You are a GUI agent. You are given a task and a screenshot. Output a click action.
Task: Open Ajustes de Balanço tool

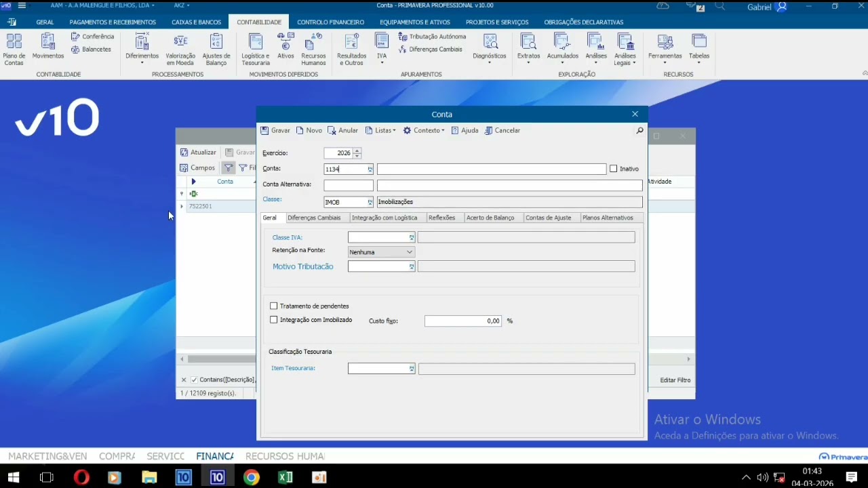[x=216, y=49]
